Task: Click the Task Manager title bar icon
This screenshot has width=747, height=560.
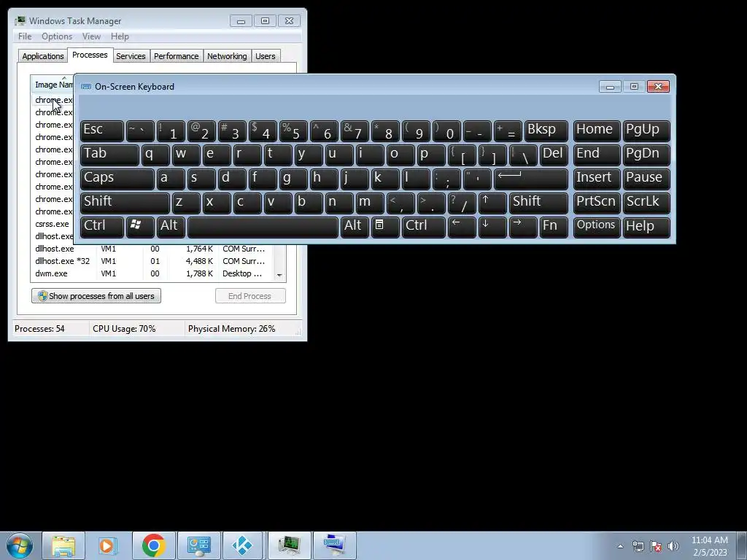Action: tap(20, 21)
